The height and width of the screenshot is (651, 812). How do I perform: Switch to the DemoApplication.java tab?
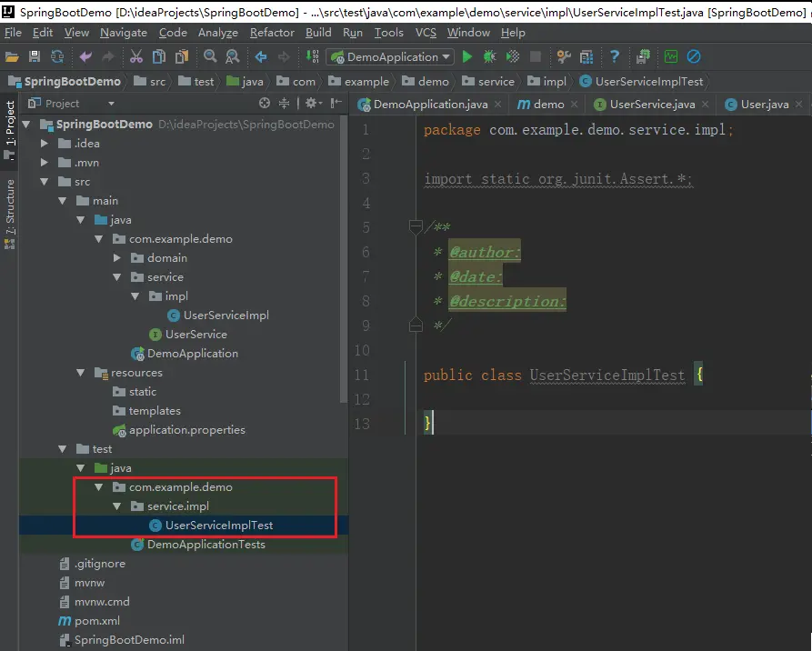[430, 104]
